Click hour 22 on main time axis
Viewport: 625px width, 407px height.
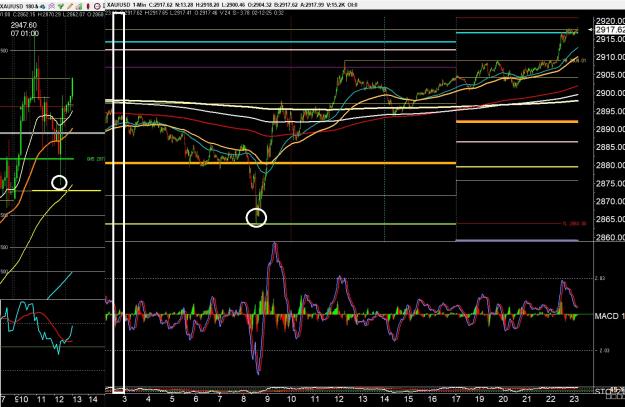[550, 399]
